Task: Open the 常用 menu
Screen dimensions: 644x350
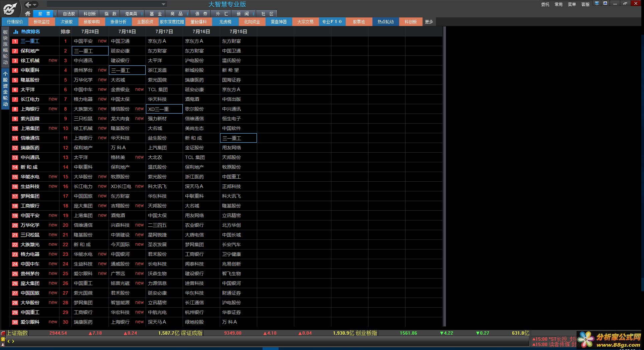Action: [558, 4]
